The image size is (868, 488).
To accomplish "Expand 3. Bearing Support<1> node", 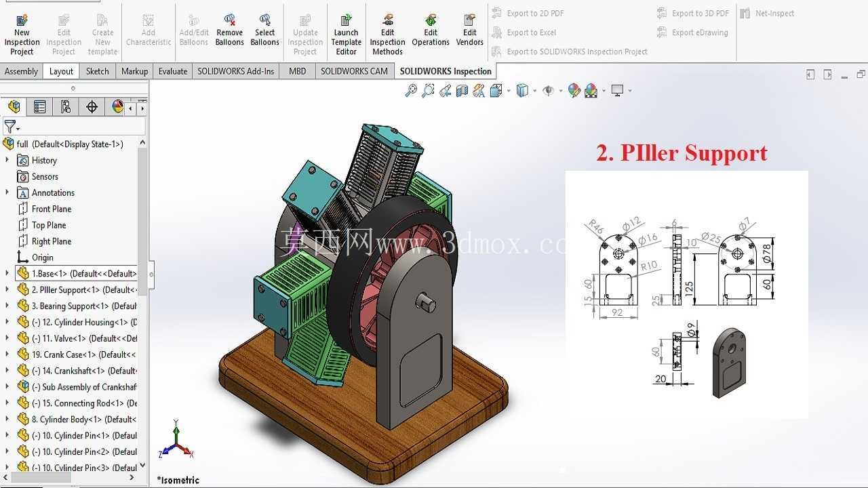I will tap(7, 306).
